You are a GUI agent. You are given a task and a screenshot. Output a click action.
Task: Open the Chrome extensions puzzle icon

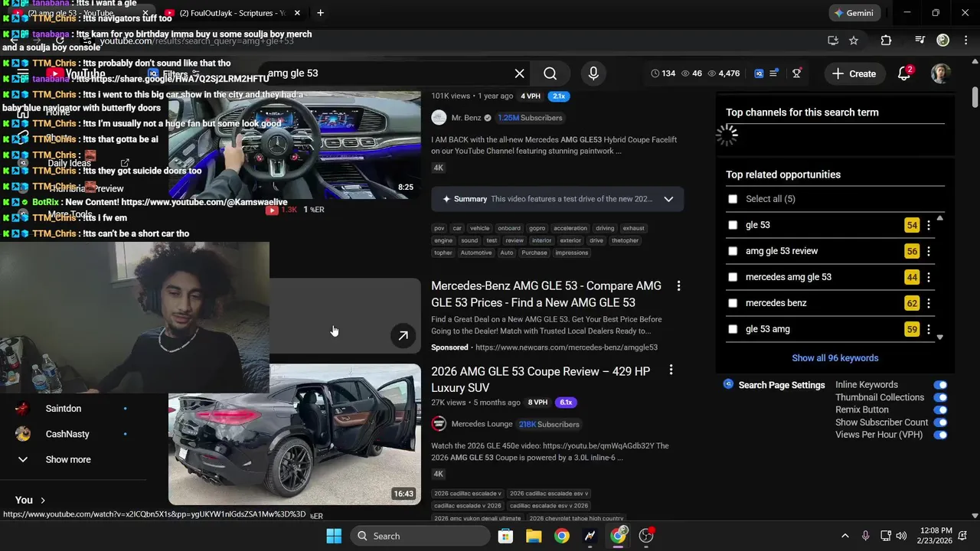(886, 41)
